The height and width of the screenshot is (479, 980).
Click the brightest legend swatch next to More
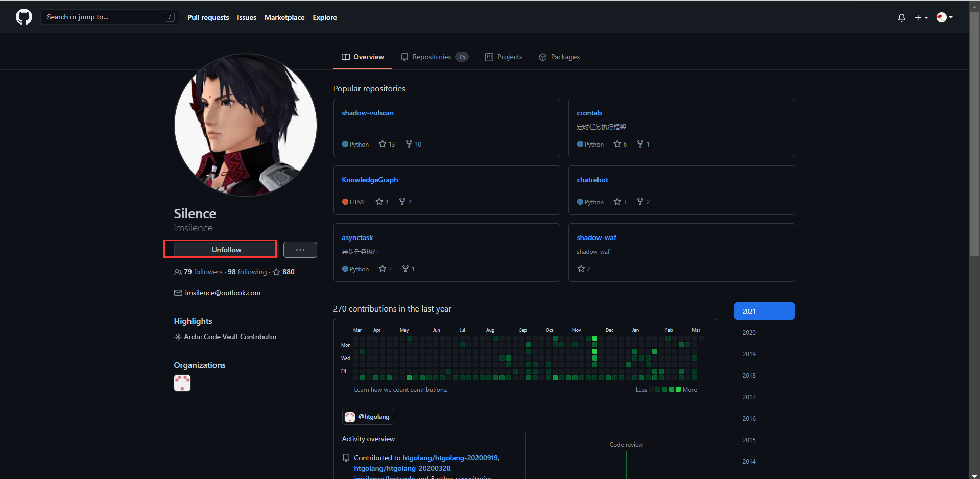pos(678,389)
